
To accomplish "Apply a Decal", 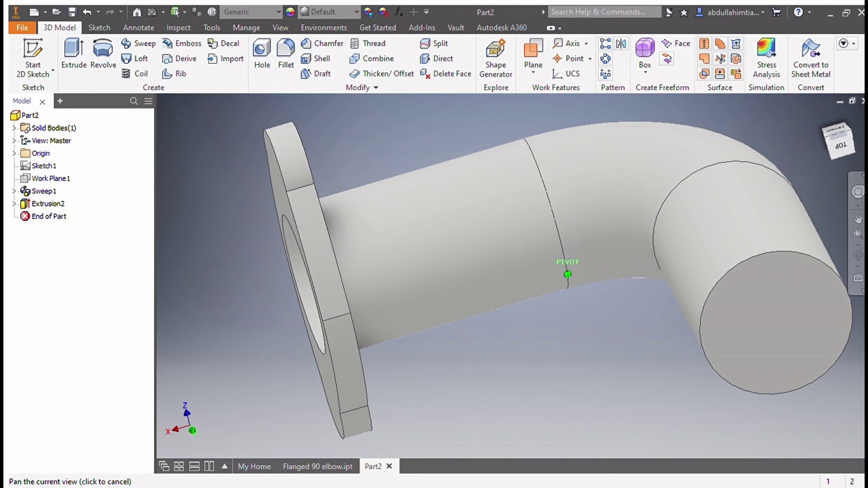I will click(223, 43).
